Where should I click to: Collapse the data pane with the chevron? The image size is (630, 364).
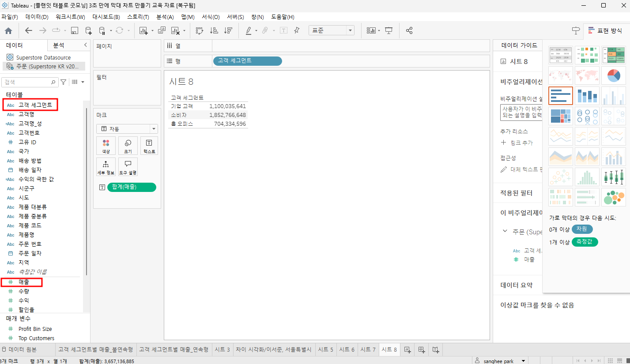tap(86, 45)
